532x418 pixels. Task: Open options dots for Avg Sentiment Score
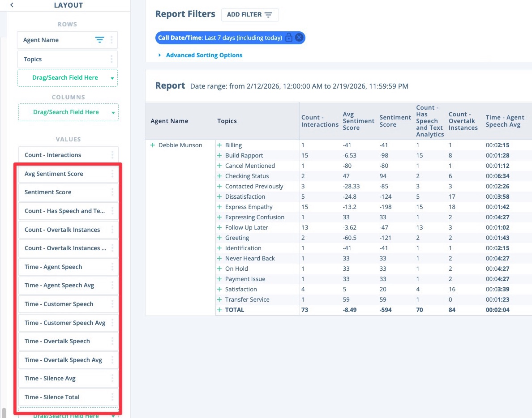[112, 174]
